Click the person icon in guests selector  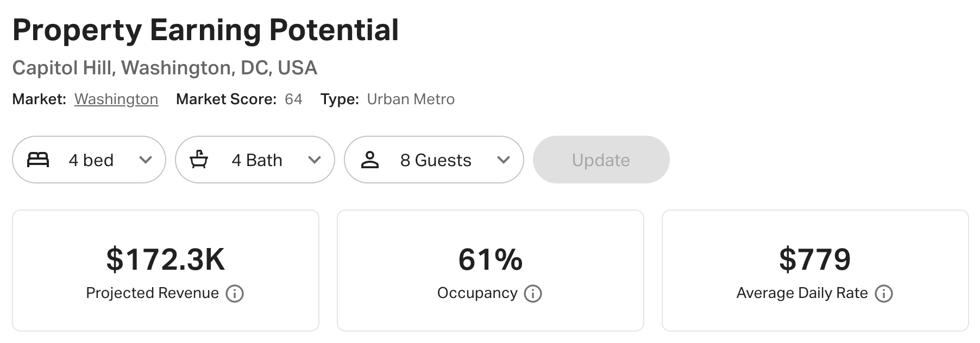click(x=370, y=160)
